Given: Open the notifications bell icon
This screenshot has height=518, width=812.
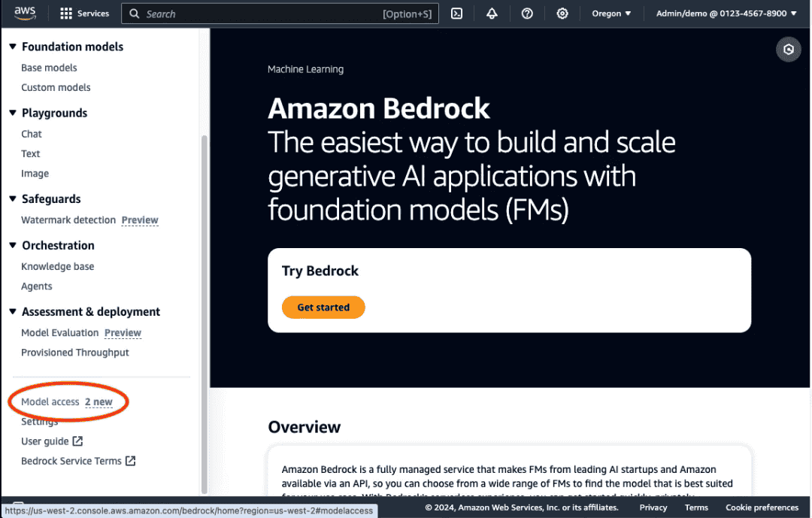Looking at the screenshot, I should pyautogui.click(x=492, y=14).
